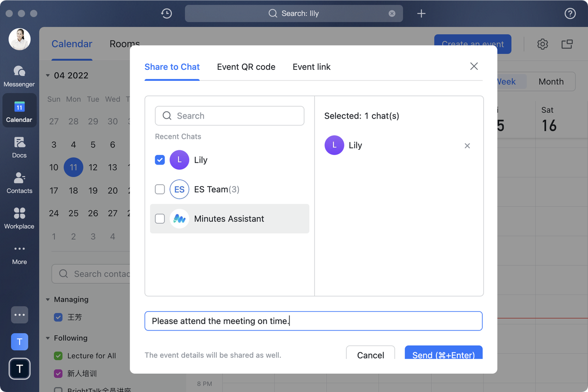
Task: Open calendar settings gear
Action: [x=543, y=44]
